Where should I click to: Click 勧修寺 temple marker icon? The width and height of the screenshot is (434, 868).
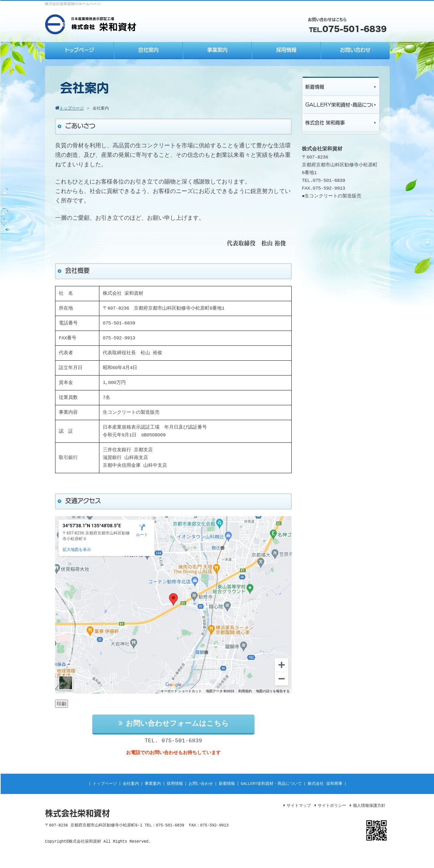click(x=194, y=596)
